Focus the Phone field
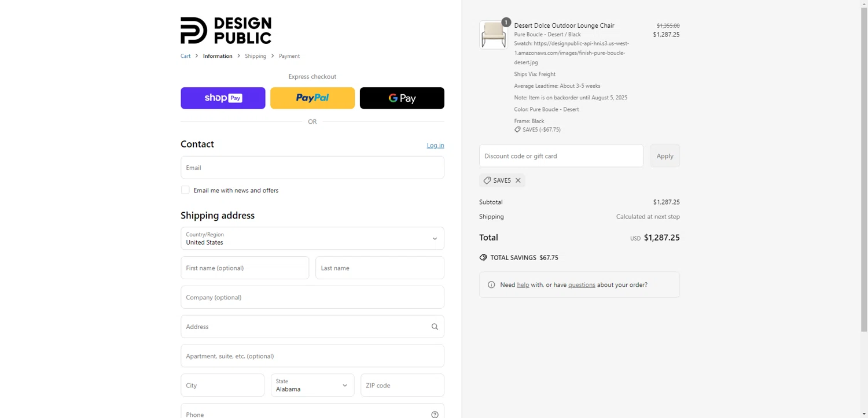Image resolution: width=868 pixels, height=418 pixels. [x=312, y=411]
